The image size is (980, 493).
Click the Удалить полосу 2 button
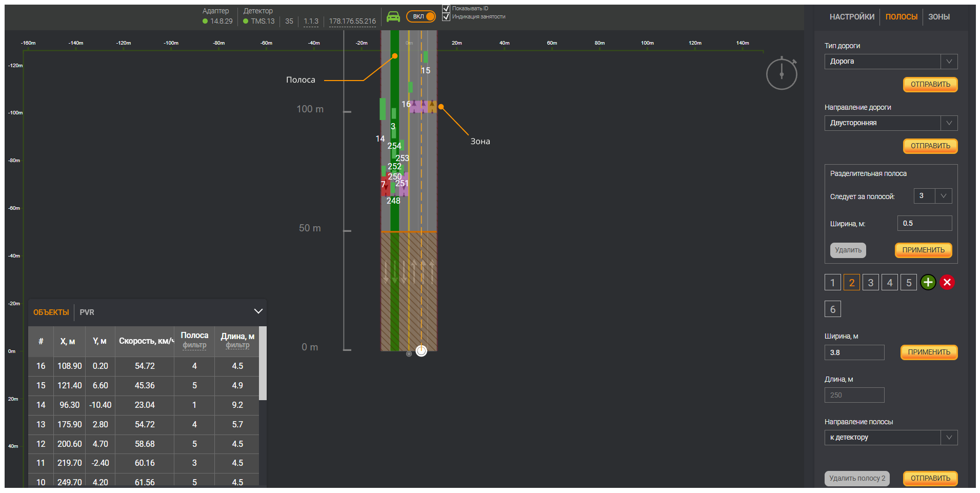(857, 479)
